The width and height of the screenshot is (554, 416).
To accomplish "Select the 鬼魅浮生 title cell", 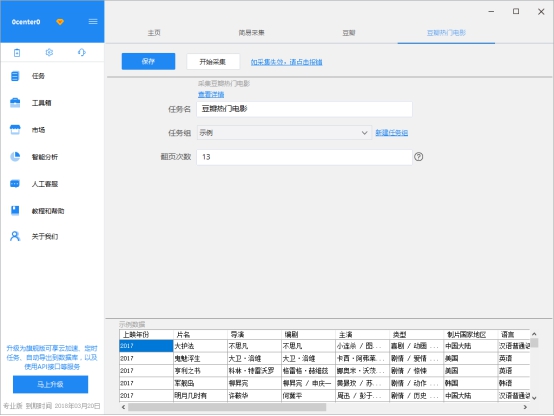I will pos(200,358).
